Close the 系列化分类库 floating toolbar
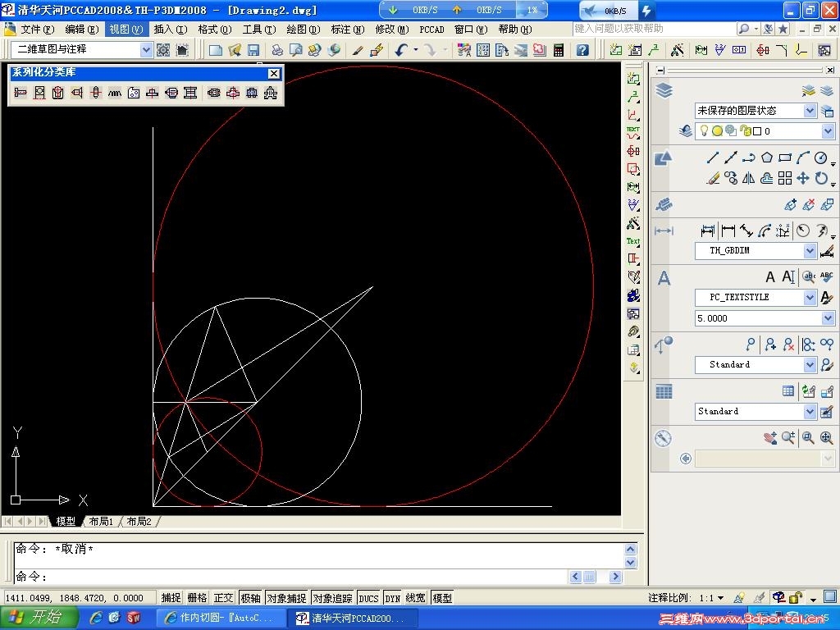Image resolution: width=840 pixels, height=630 pixels. pyautogui.click(x=274, y=74)
